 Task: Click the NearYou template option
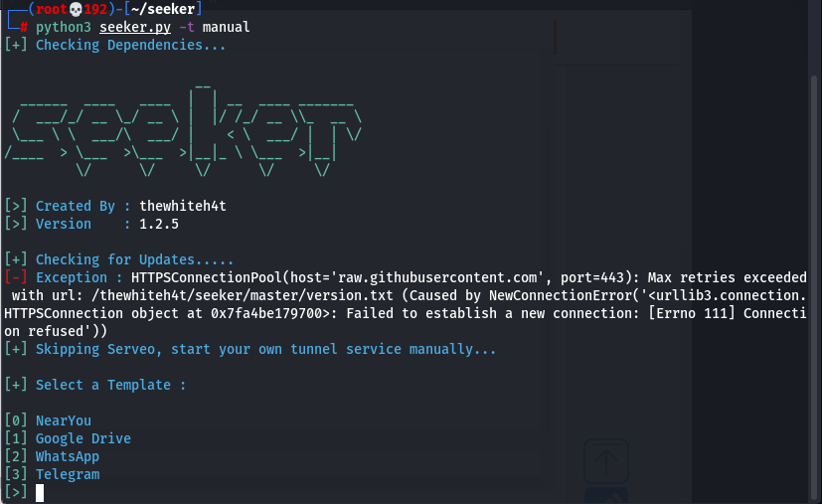pos(64,420)
